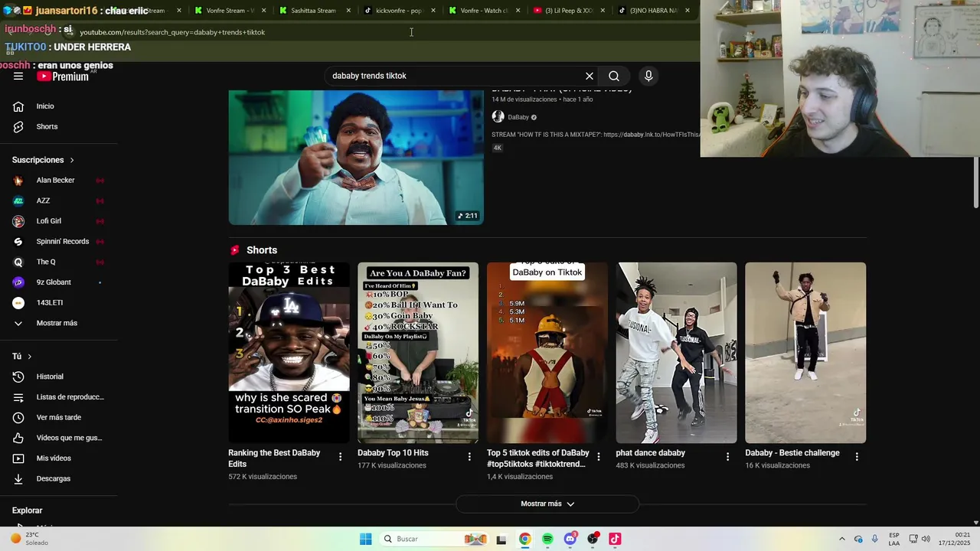Click the taskbar Buscar search box
Viewport: 980px width, 551px height.
point(434,539)
